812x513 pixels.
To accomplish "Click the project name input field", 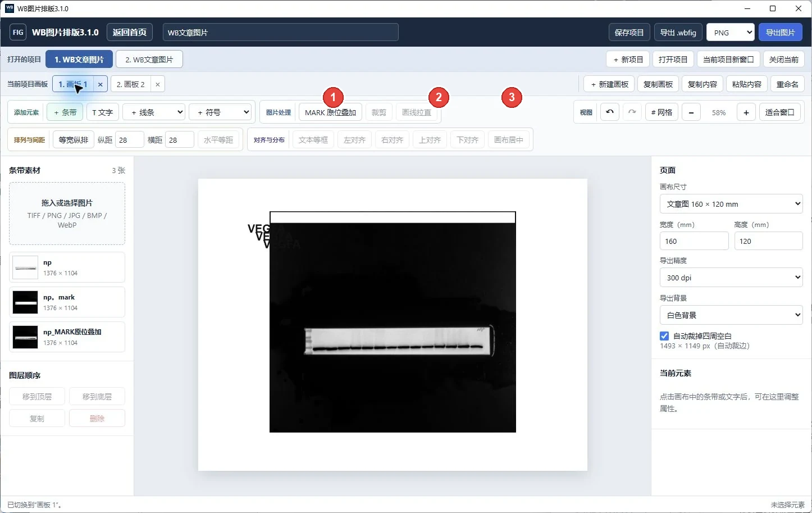I will (x=280, y=32).
